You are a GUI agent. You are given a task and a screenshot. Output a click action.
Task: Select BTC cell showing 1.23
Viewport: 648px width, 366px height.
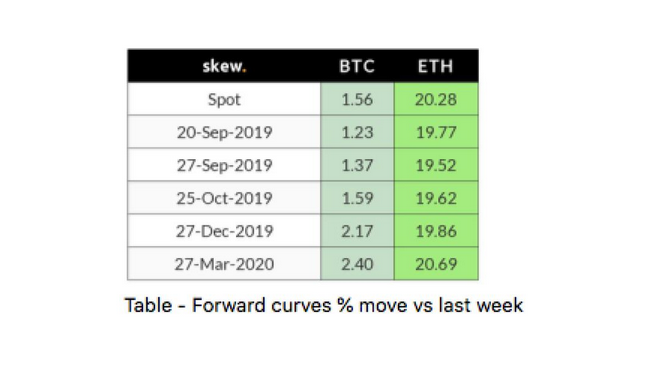pos(357,132)
